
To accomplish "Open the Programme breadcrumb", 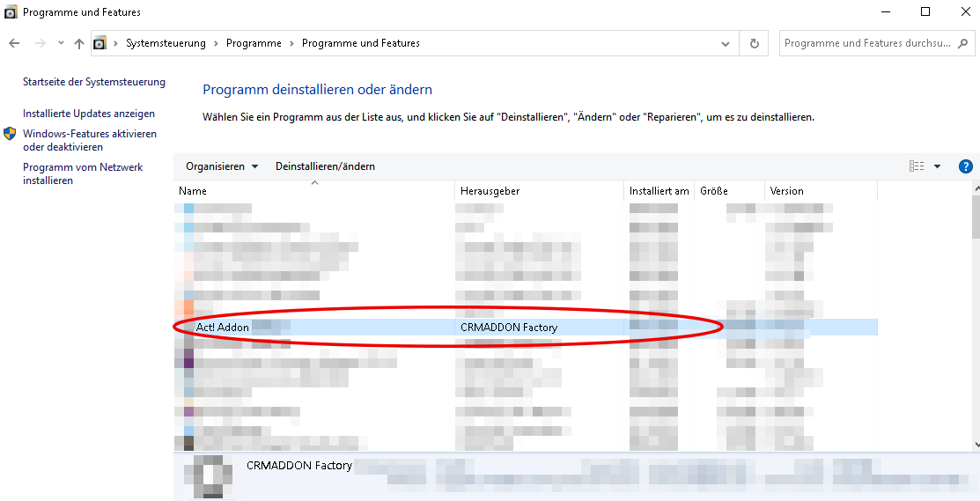I will click(x=254, y=43).
